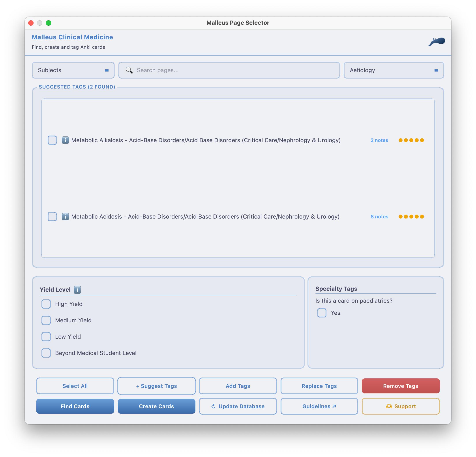Enable the High Yield checkbox
The height and width of the screenshot is (457, 476).
[x=46, y=304]
